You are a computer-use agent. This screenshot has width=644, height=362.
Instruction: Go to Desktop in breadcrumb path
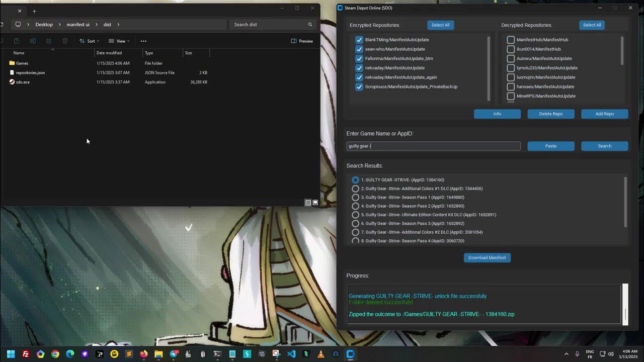(x=44, y=25)
